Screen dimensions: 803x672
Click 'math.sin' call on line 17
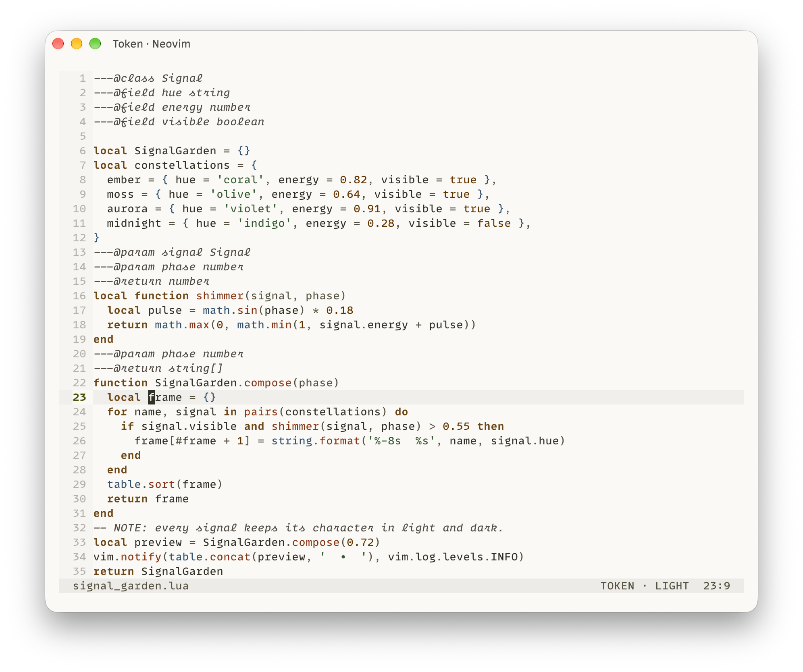click(230, 310)
